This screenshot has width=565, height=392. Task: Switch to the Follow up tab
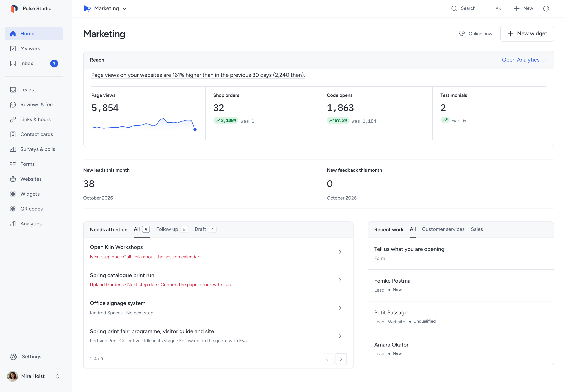pyautogui.click(x=172, y=229)
